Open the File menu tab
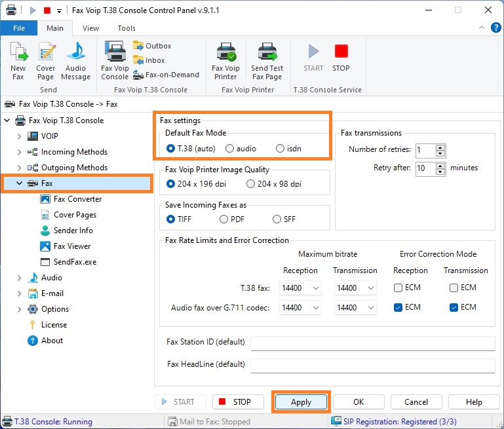The image size is (504, 429). 19,28
